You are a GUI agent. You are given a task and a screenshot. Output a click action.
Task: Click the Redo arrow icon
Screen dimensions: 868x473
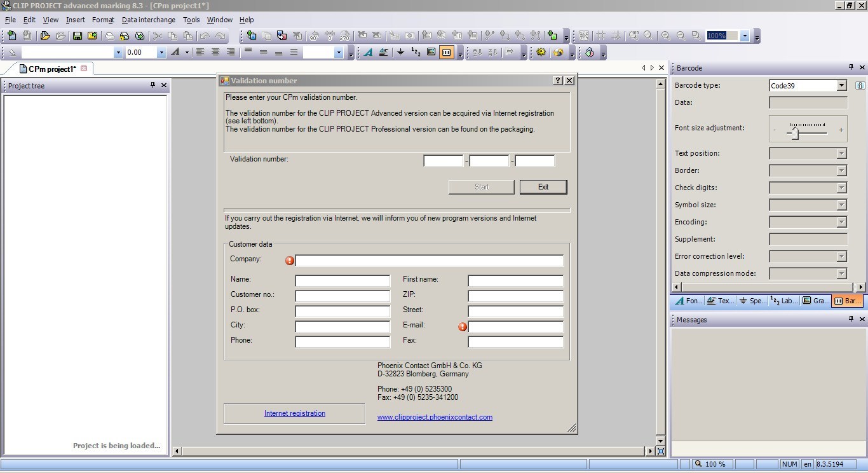coord(220,36)
